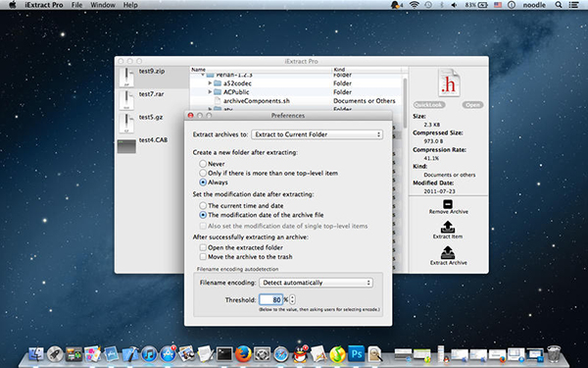
Task: Click the US flag input source icon
Action: coord(498,5)
